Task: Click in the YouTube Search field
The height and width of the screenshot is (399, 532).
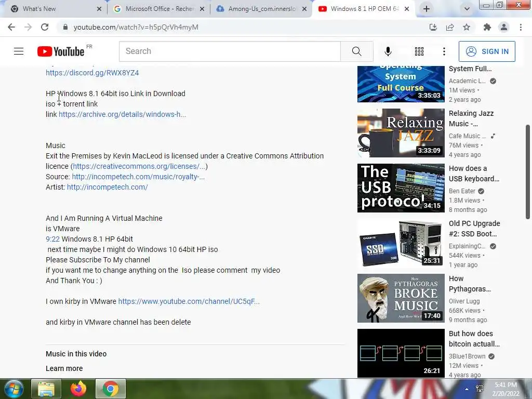Action: click(230, 51)
